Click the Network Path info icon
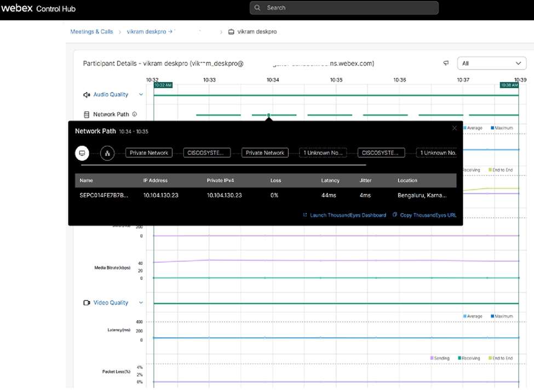This screenshot has width=534, height=392. [x=134, y=114]
